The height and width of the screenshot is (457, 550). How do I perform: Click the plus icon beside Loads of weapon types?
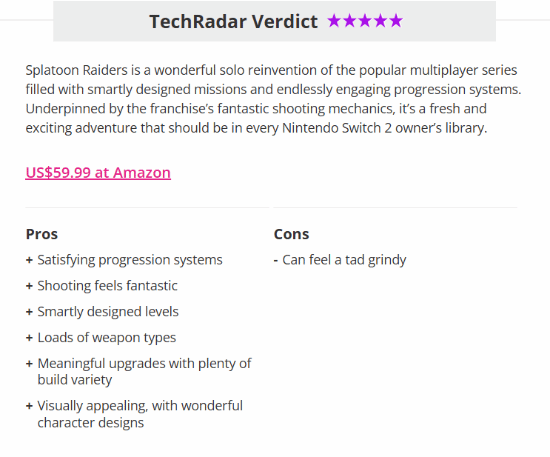pos(29,338)
